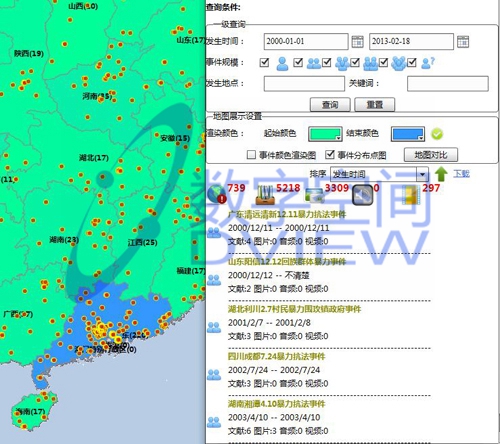Image resolution: width=500 pixels, height=444 pixels.
Task: Click the green checkmark apply color icon
Action: 437,134
